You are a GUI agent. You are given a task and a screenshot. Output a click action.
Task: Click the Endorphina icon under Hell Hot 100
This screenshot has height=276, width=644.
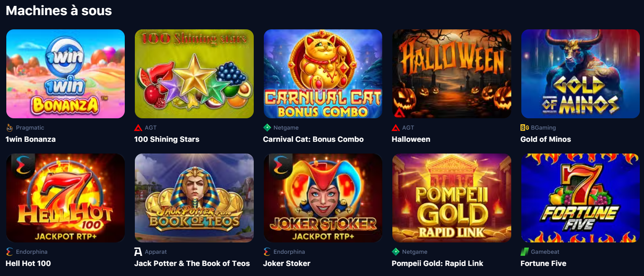pos(10,252)
